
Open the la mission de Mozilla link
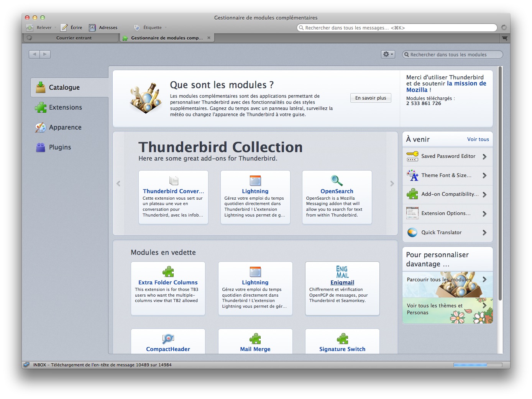(446, 87)
